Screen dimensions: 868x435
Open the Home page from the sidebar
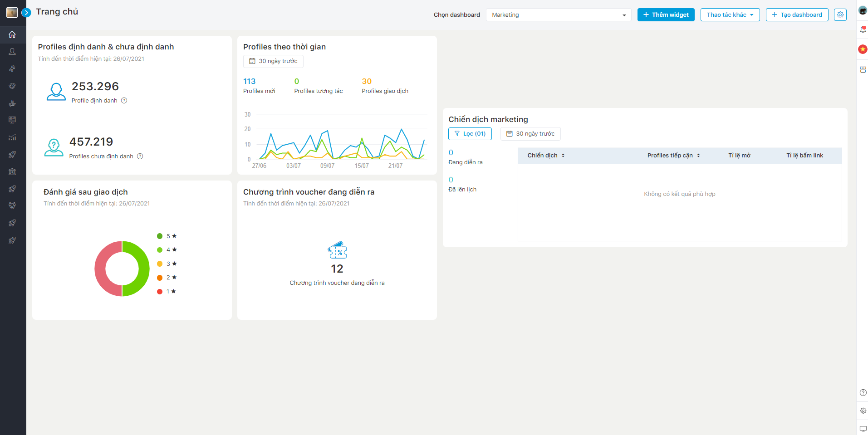(x=12, y=34)
